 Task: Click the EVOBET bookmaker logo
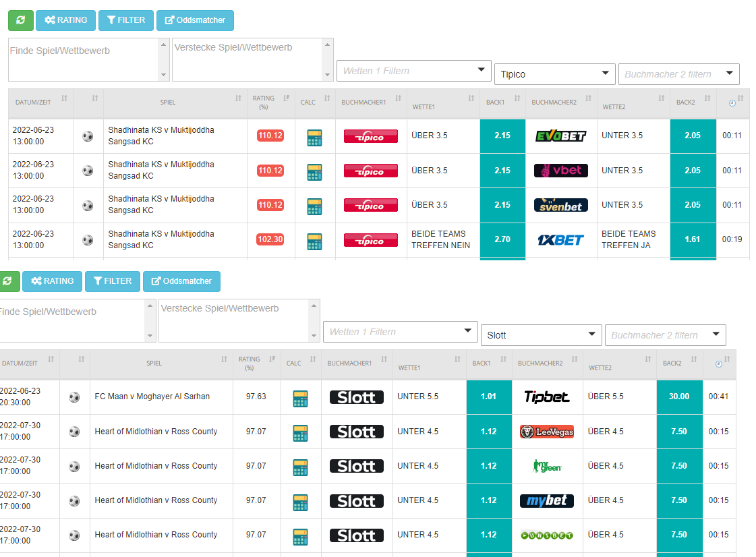tap(560, 136)
